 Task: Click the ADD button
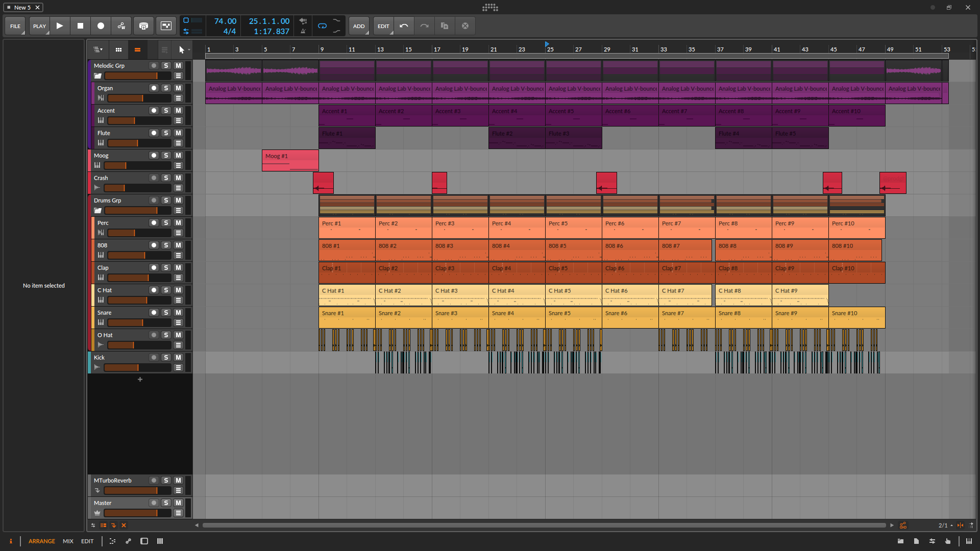point(359,26)
